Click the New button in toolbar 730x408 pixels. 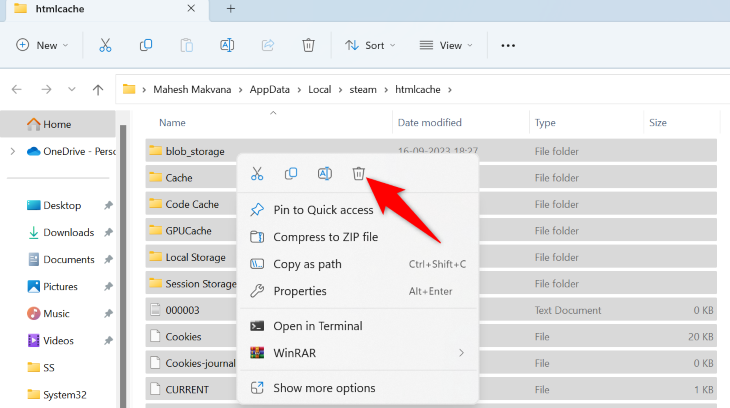coord(42,45)
